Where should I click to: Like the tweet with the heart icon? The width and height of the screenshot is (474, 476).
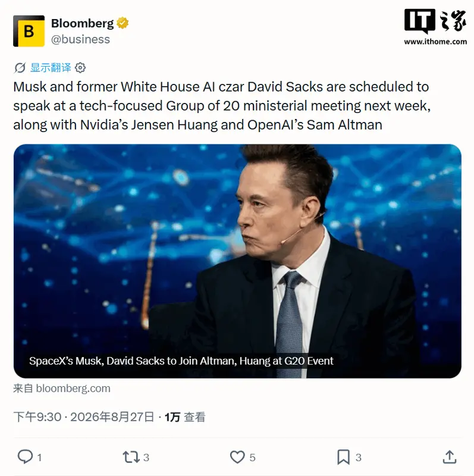tap(237, 457)
